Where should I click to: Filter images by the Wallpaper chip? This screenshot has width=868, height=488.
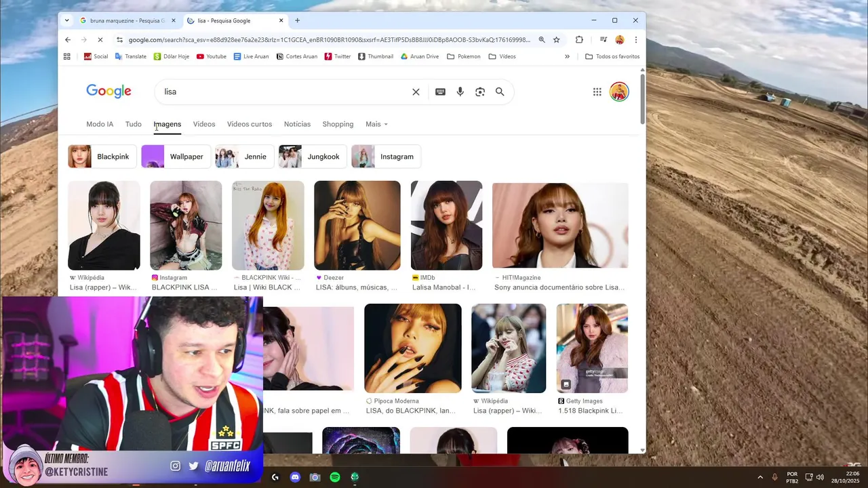[175, 157]
